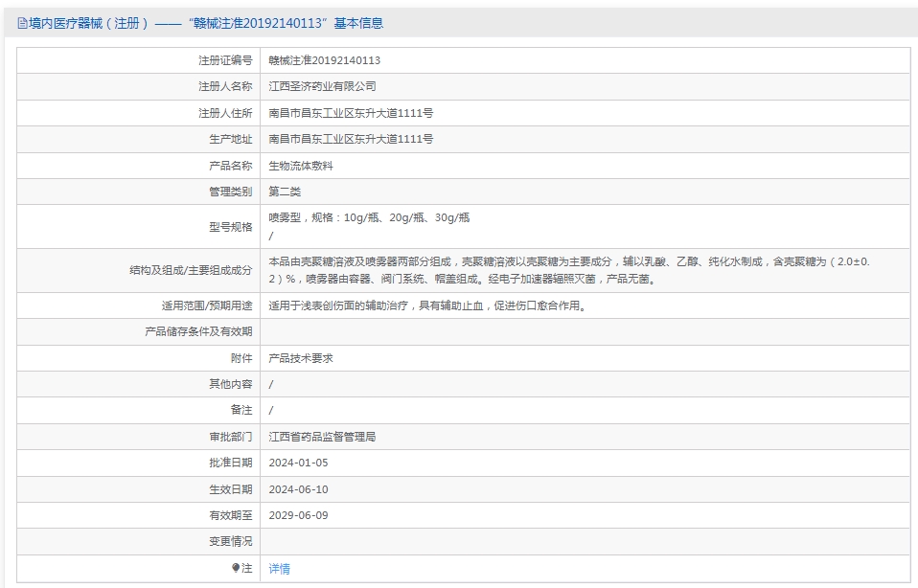Select product name 生物流体敷料
The width and height of the screenshot is (918, 588).
pos(301,166)
